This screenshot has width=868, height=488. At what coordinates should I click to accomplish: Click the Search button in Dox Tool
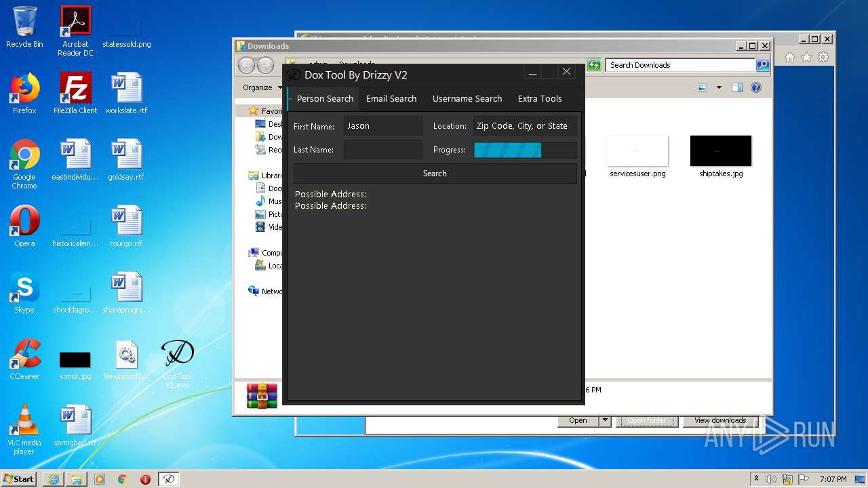435,174
